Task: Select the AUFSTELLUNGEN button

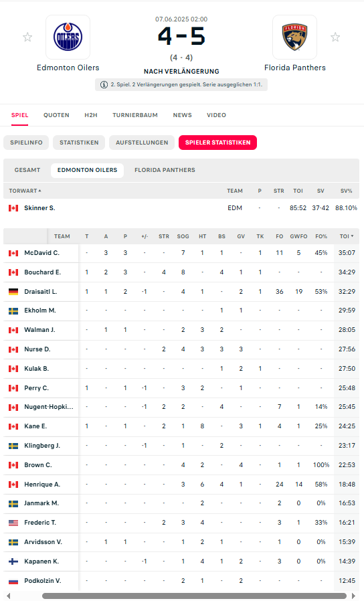Action: pyautogui.click(x=142, y=143)
